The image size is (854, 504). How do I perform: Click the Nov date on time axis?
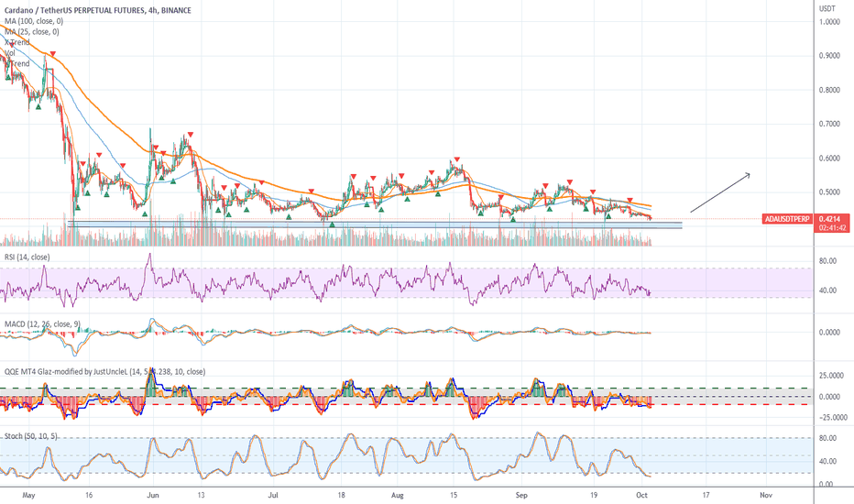tap(766, 495)
